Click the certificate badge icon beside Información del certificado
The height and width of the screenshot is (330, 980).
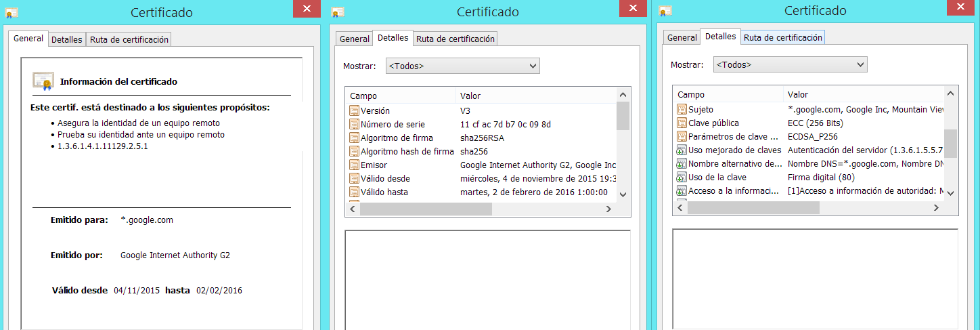point(43,81)
